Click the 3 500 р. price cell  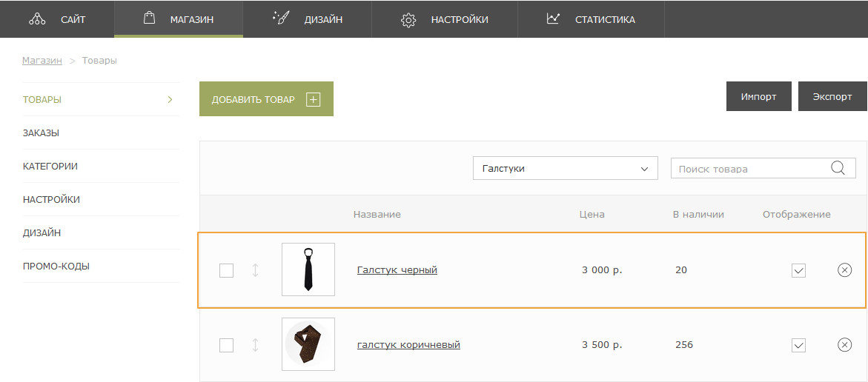click(603, 345)
